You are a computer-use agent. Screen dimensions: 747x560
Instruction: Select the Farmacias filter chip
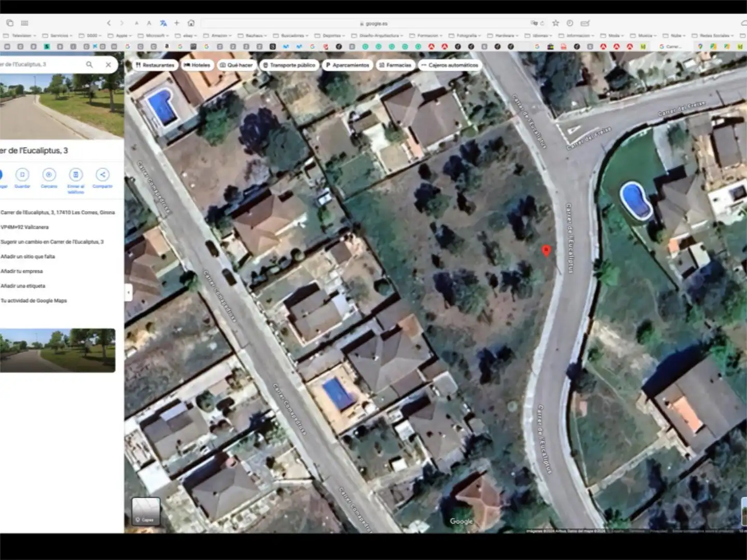[x=395, y=65]
